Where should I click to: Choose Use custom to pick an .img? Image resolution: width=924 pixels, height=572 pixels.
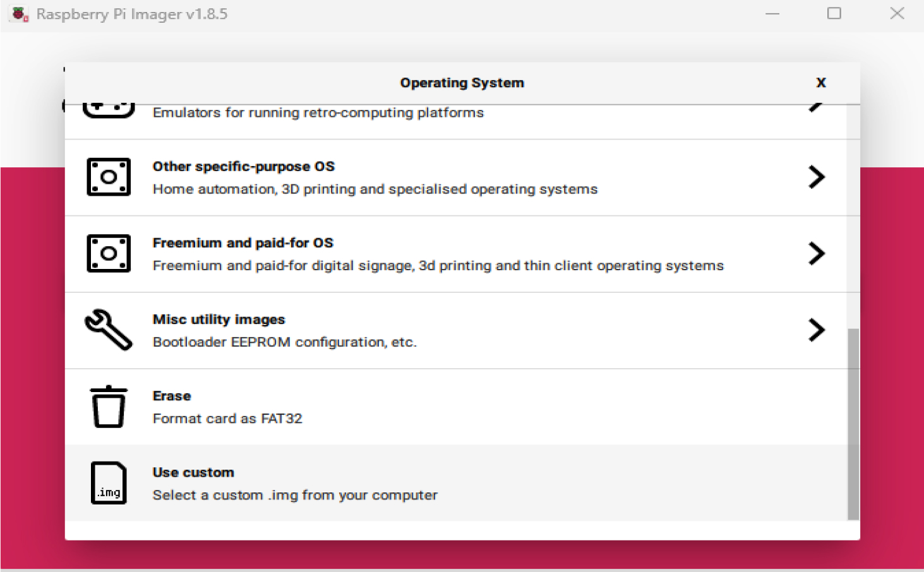coord(456,483)
